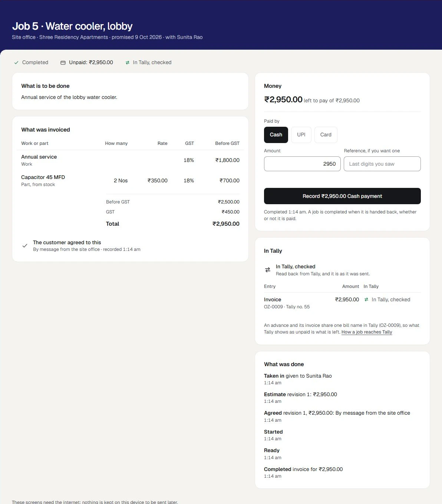Click 'Taken in given to Sunita Rao' entry
The height and width of the screenshot is (504, 442).
click(298, 376)
